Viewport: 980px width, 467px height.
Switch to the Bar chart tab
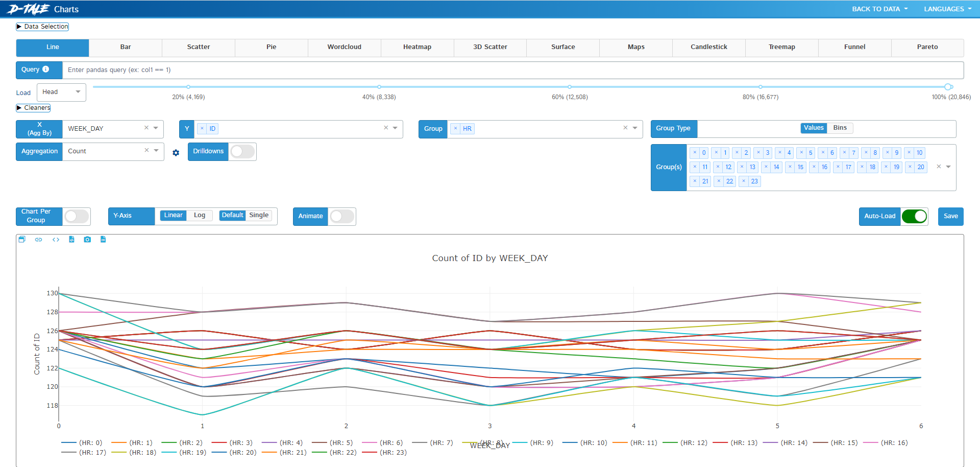(x=126, y=47)
